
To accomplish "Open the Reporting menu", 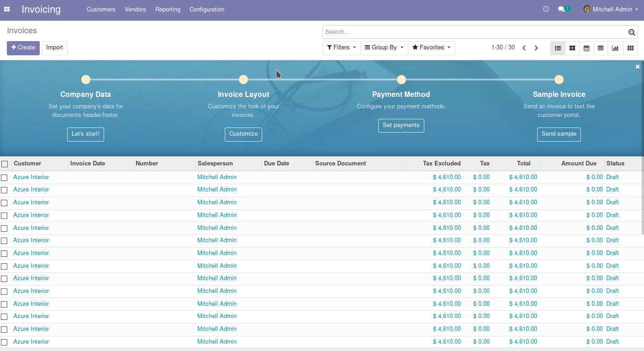I will (x=168, y=9).
